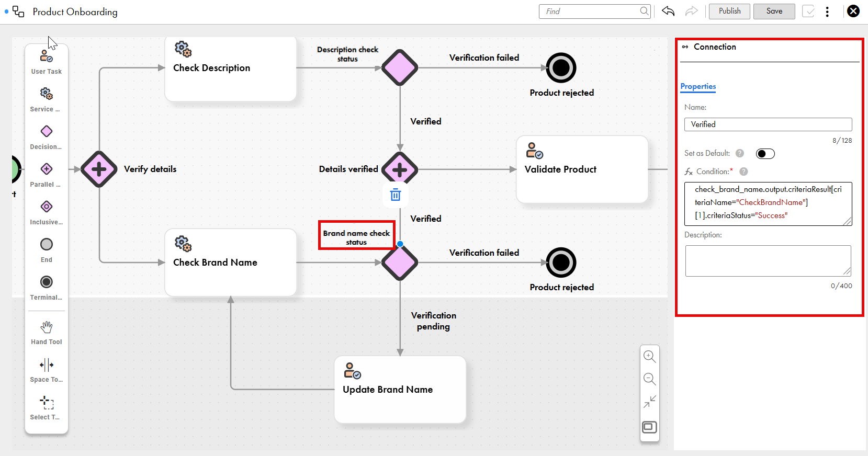
Task: Open the three-dot more options menu
Action: tap(827, 12)
